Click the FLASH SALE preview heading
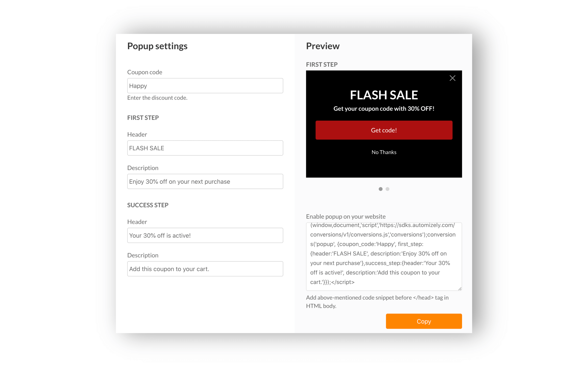The width and height of the screenshot is (588, 367). point(384,95)
